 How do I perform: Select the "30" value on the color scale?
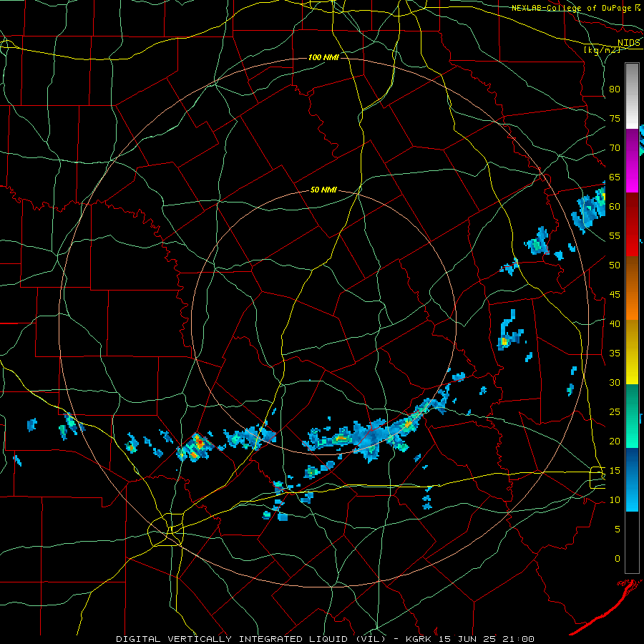coord(615,383)
